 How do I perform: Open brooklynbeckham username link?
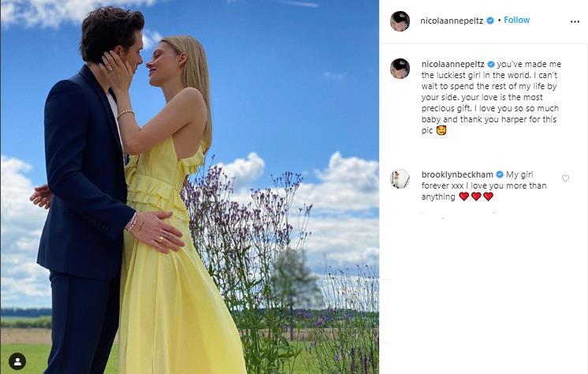click(x=457, y=174)
